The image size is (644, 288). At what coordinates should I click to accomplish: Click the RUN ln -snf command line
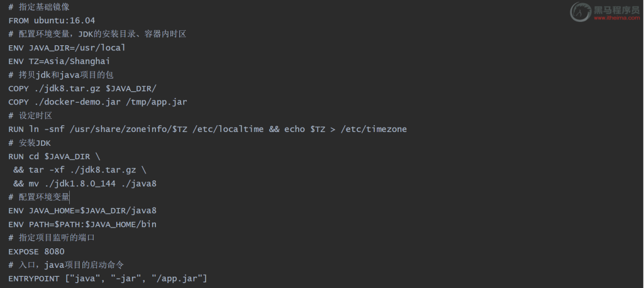click(x=208, y=129)
